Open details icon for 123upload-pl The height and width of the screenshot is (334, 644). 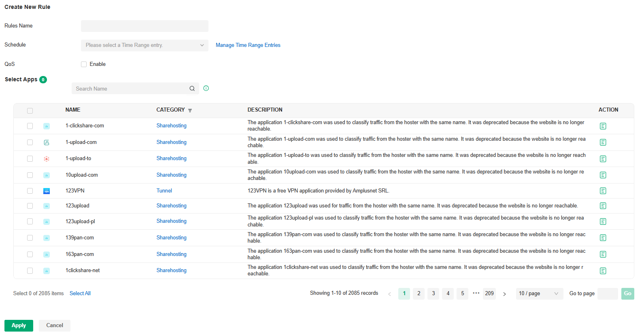(603, 222)
